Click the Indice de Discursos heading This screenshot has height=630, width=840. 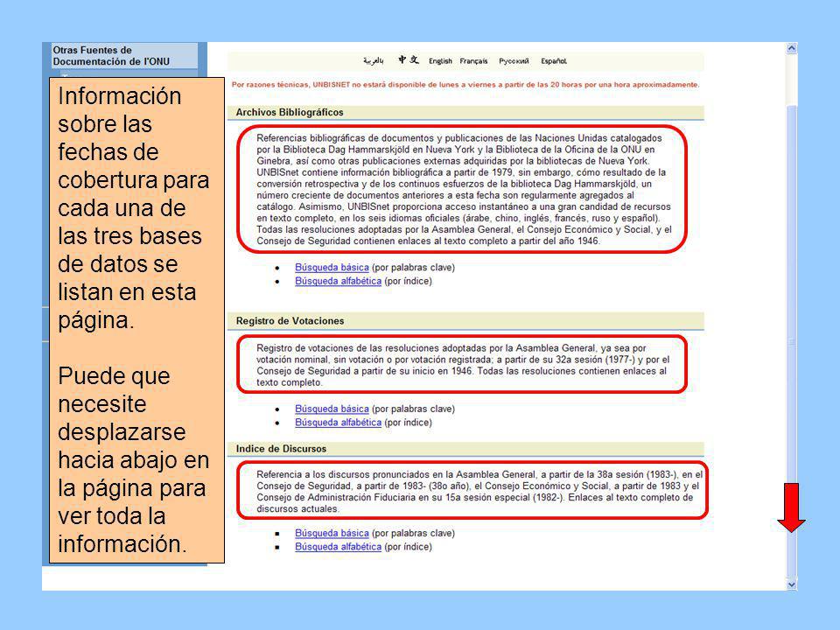[281, 449]
